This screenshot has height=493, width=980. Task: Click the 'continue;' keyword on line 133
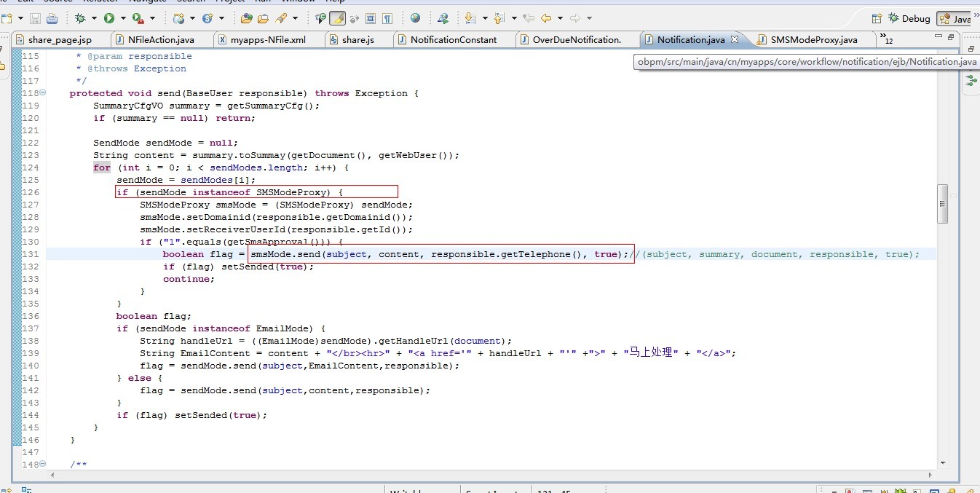189,279
